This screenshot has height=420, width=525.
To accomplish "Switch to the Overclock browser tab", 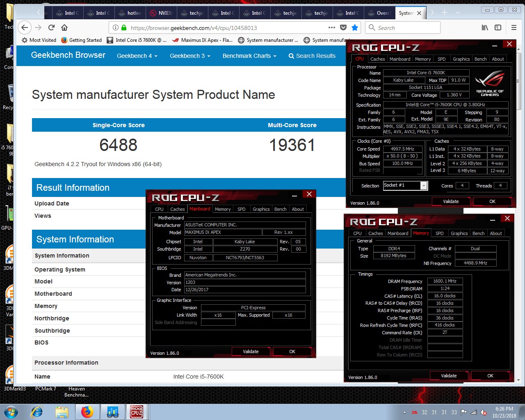I will tap(380, 13).
